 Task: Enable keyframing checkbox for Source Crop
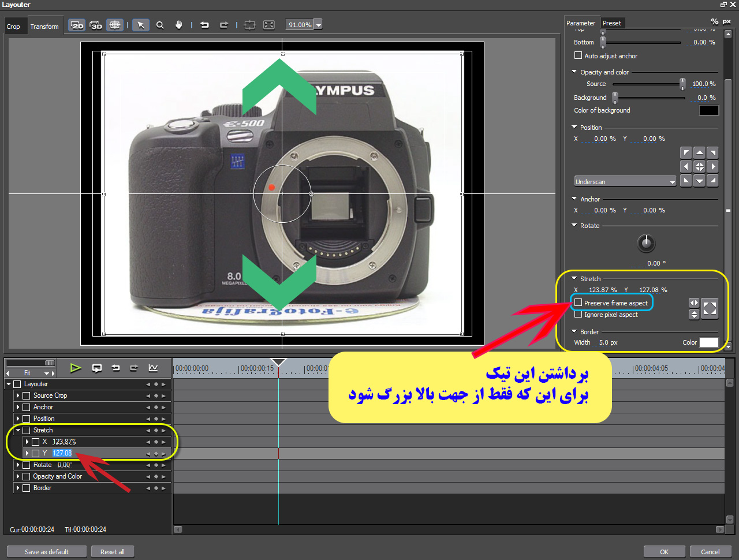point(26,395)
